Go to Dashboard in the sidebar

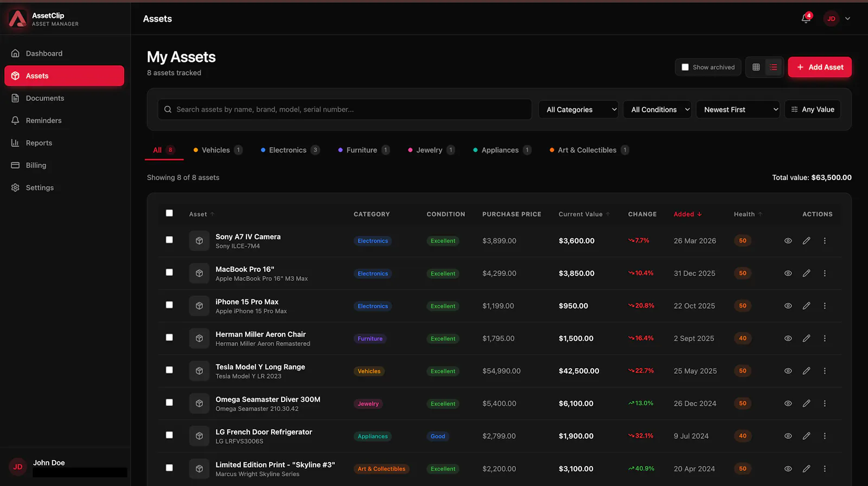pyautogui.click(x=64, y=53)
